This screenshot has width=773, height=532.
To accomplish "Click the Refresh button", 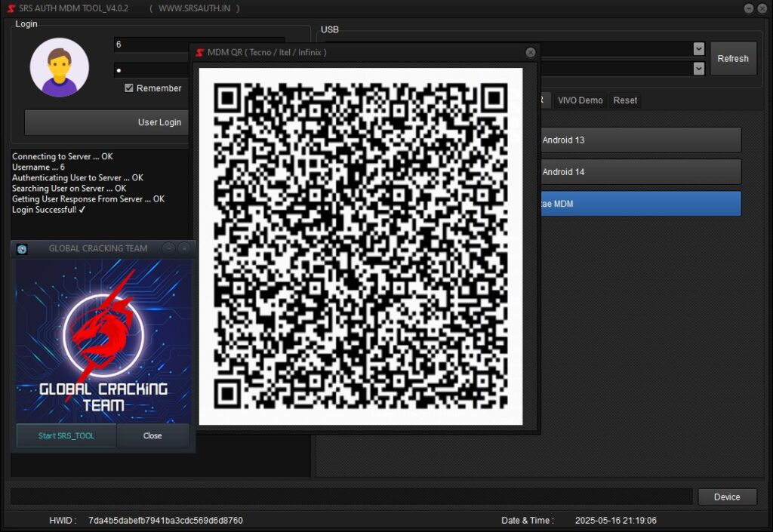I will click(x=733, y=58).
